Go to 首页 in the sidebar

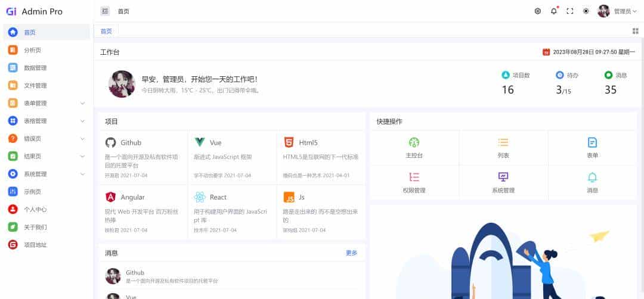pyautogui.click(x=47, y=32)
